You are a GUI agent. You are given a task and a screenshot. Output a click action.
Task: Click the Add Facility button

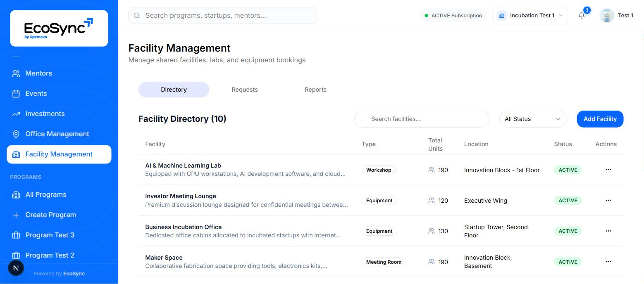[x=600, y=119]
